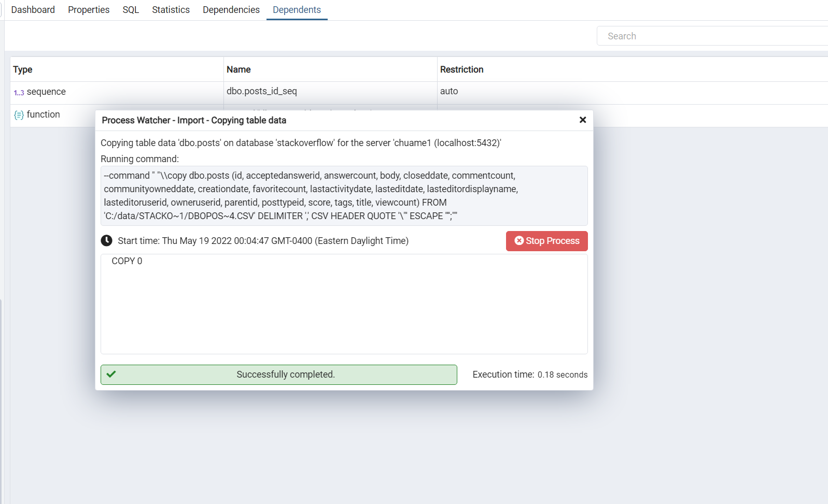Click the Restriction column header
The image size is (828, 504).
pyautogui.click(x=633, y=69)
